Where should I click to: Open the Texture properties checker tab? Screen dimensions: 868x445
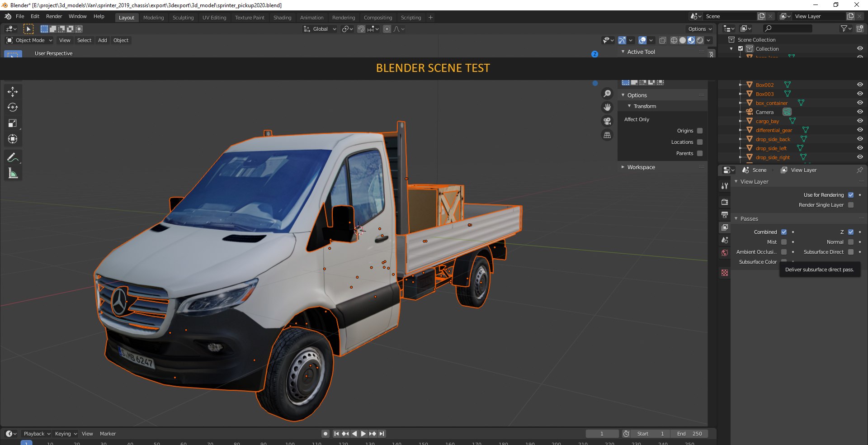coord(725,273)
